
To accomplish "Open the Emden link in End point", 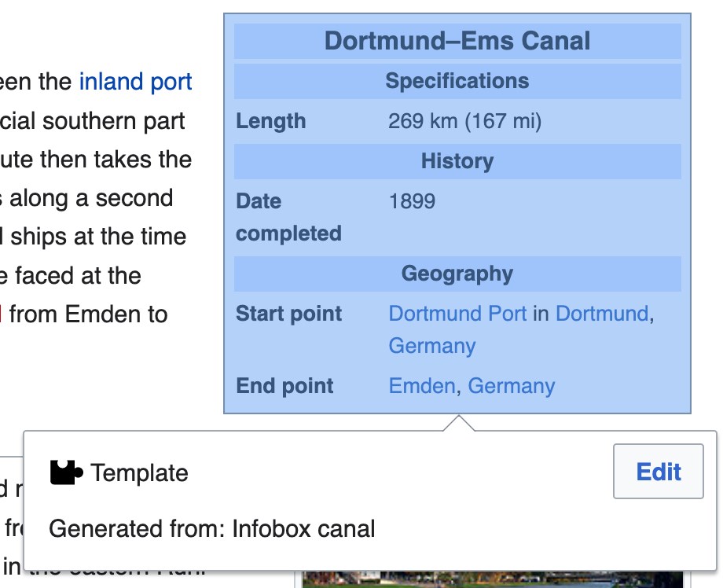I will coord(421,386).
